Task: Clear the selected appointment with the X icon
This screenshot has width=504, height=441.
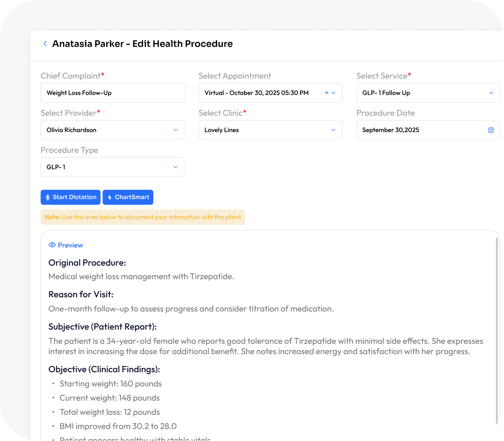Action: (x=327, y=93)
